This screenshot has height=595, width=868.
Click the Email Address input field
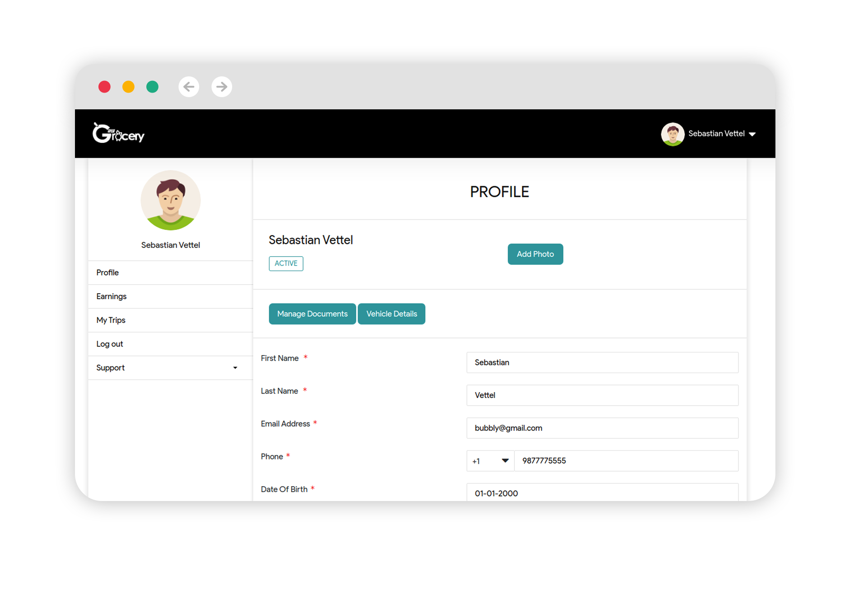tap(602, 428)
